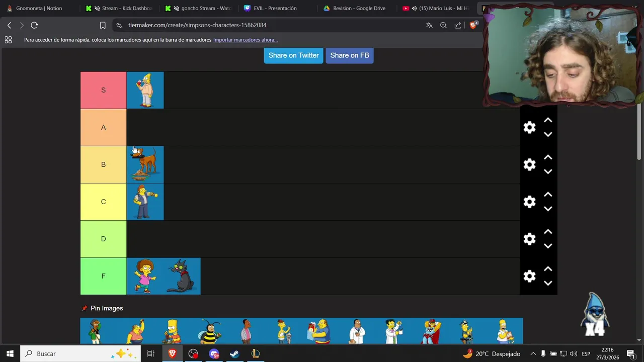Pick Professor Frink from the unranked pool

tap(393, 331)
